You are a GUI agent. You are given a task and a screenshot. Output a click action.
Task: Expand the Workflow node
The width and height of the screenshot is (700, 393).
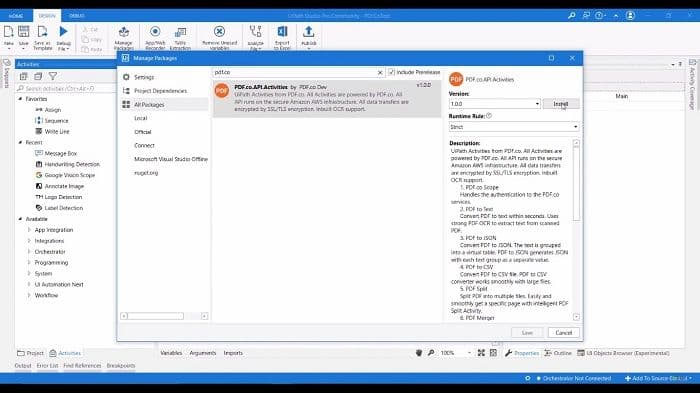(x=29, y=295)
